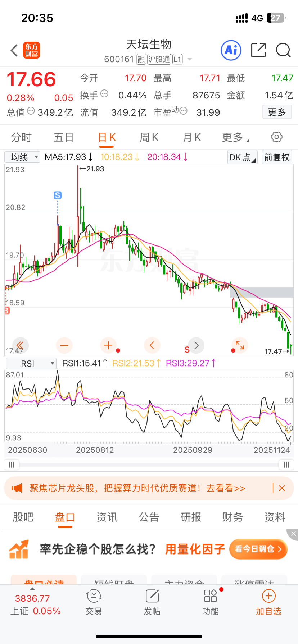
Task: Open the 资讯 tab
Action: pos(107,517)
